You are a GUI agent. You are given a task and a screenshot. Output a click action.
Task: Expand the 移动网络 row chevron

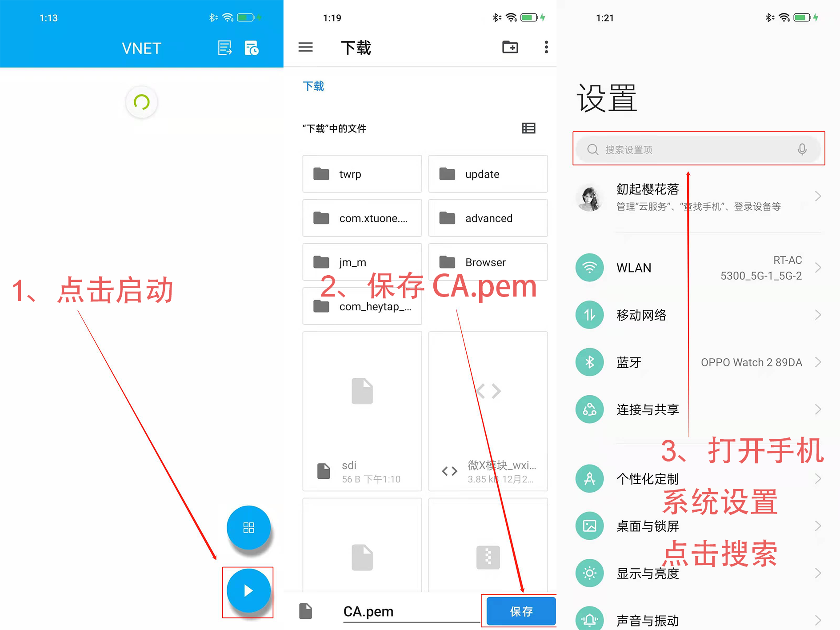(x=818, y=315)
